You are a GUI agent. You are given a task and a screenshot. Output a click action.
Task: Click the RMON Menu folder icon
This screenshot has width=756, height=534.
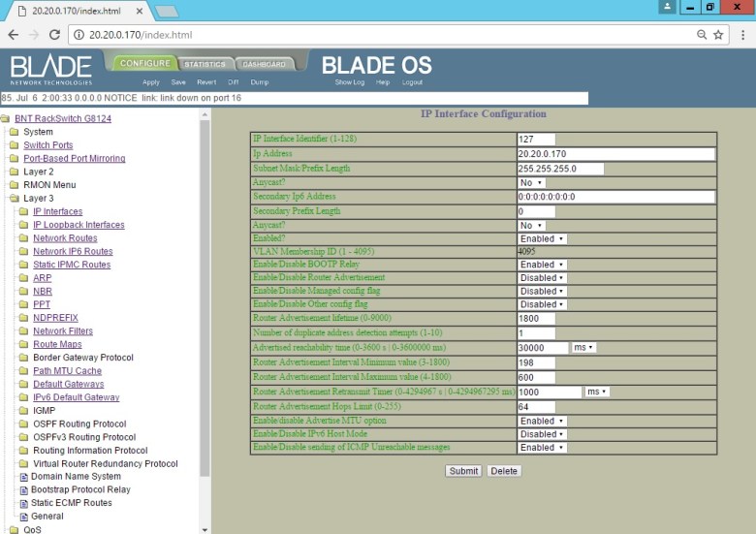[x=15, y=184]
